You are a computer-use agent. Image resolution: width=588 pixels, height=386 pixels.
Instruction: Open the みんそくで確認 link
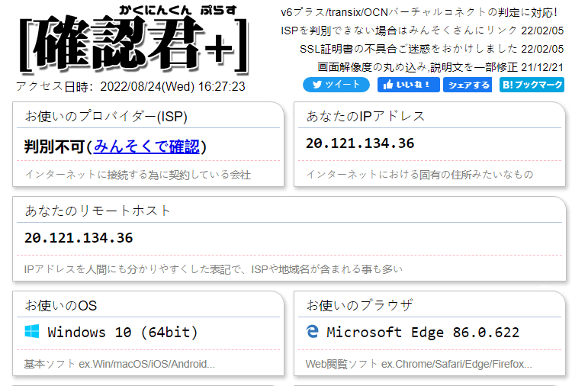[146, 146]
